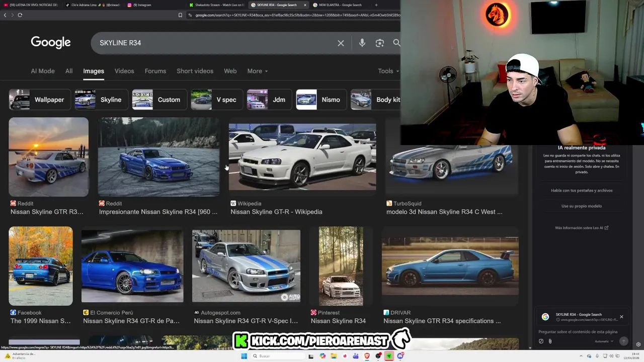
Task: Open the Facebook 1999 Nissan Skyline image
Action: pyautogui.click(x=41, y=266)
